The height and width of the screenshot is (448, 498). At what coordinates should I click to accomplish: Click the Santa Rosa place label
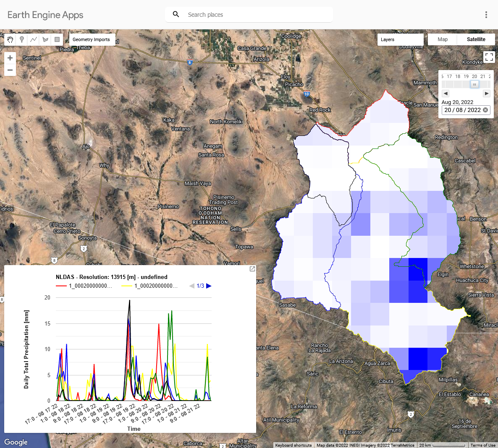pyautogui.click(x=211, y=155)
